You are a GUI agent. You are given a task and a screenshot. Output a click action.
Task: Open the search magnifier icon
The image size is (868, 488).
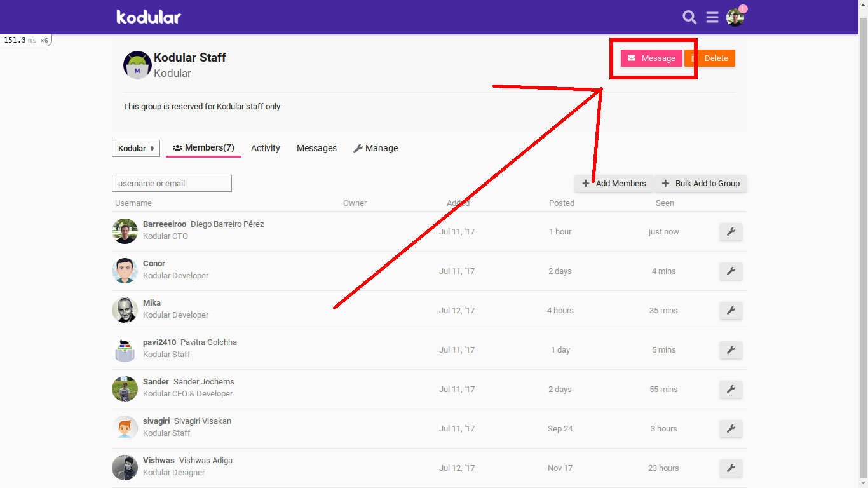(x=689, y=17)
